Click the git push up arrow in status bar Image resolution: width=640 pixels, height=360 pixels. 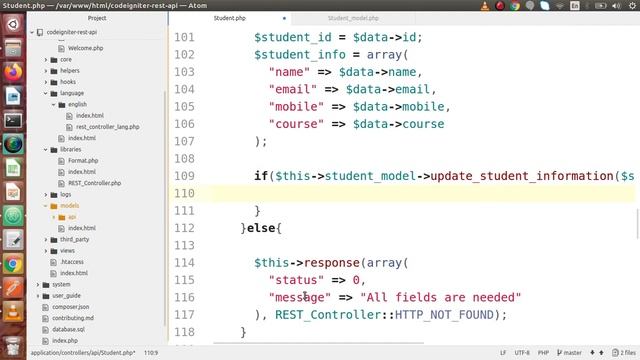tap(601, 352)
